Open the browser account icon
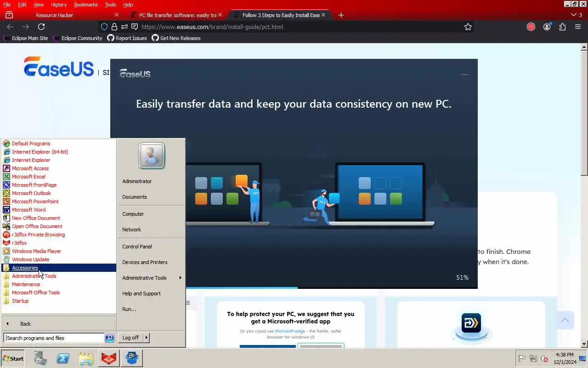 click(x=547, y=27)
